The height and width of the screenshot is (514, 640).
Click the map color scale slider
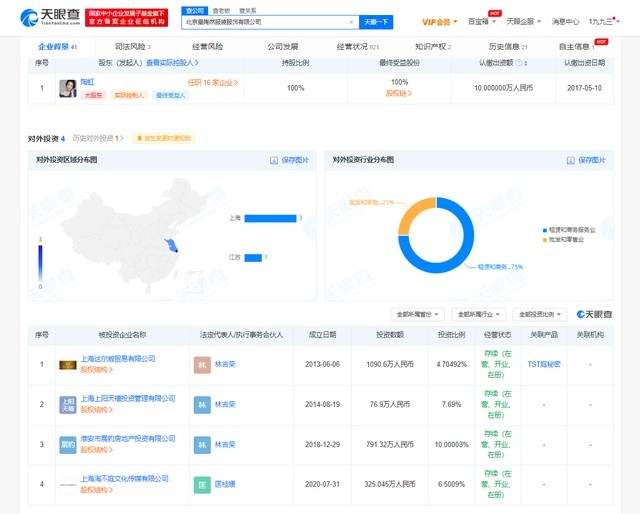(40, 263)
